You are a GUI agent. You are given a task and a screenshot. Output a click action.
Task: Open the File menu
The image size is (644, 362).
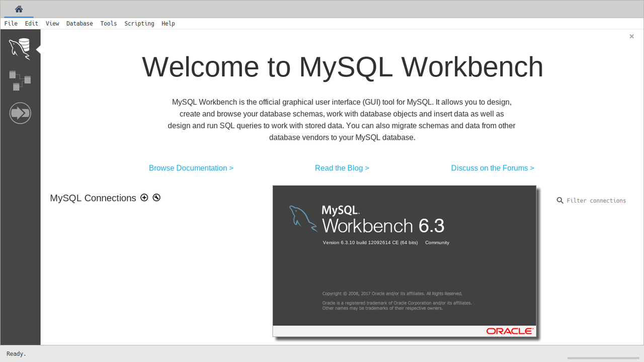click(x=11, y=24)
